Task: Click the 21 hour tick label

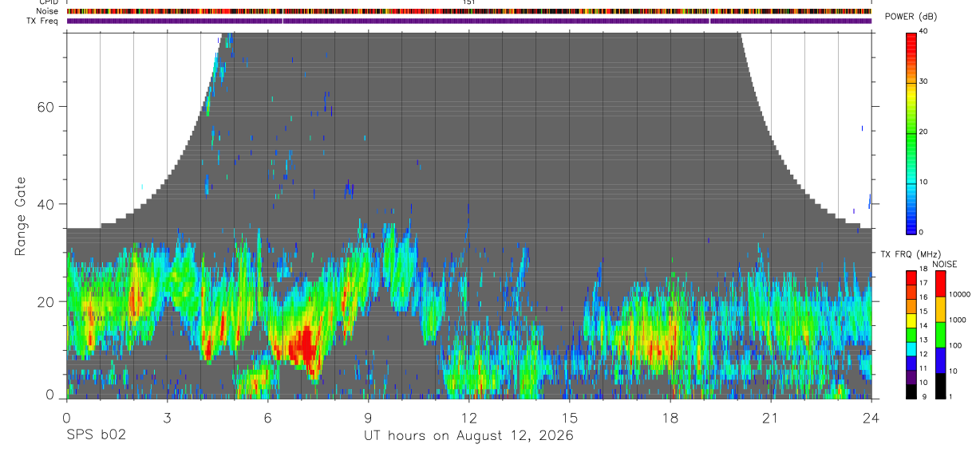Action: 771,418
